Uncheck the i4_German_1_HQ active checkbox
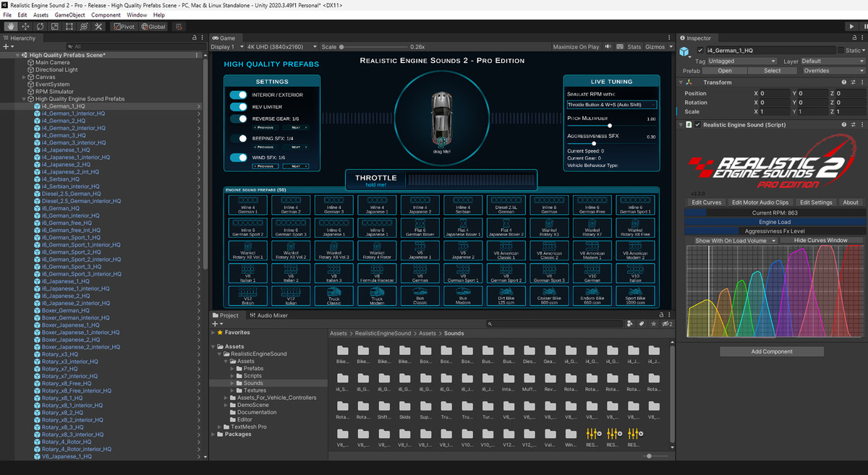Viewport: 868px width, 475px height. coord(699,51)
